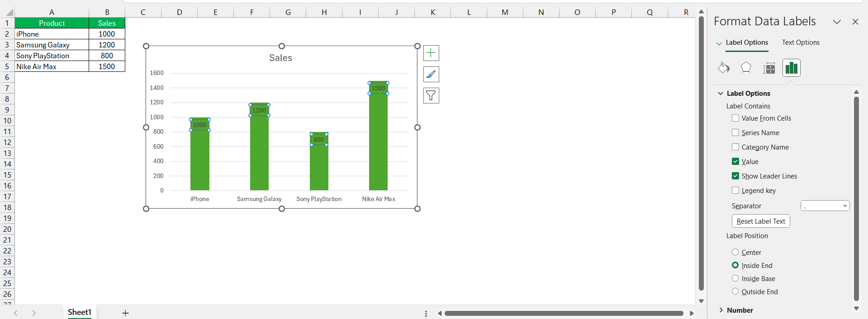Open the Chart Filters funnel button

(431, 95)
